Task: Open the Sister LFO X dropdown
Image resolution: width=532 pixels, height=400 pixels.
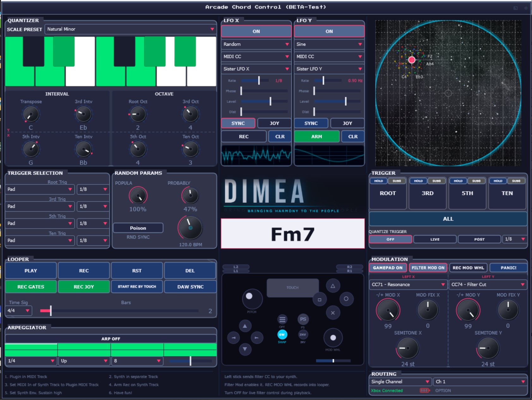Action: pos(256,69)
